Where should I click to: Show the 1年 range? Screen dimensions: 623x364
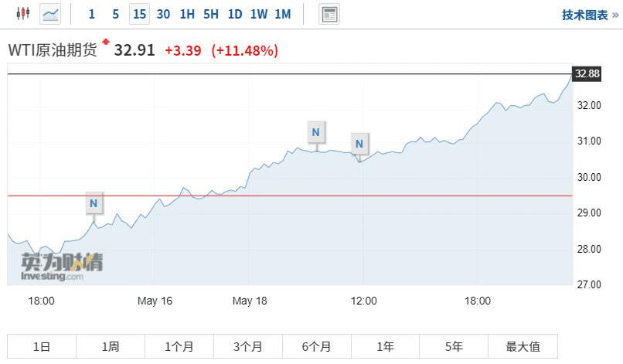[x=385, y=347]
